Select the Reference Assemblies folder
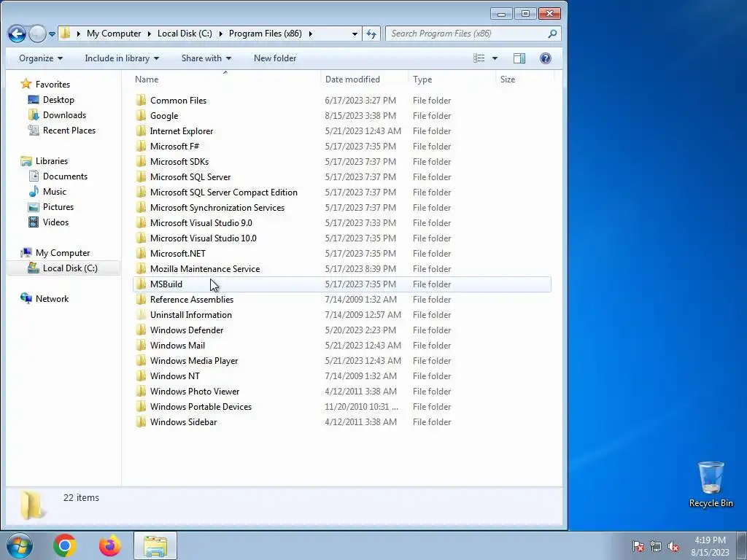This screenshot has width=747, height=560. point(192,300)
